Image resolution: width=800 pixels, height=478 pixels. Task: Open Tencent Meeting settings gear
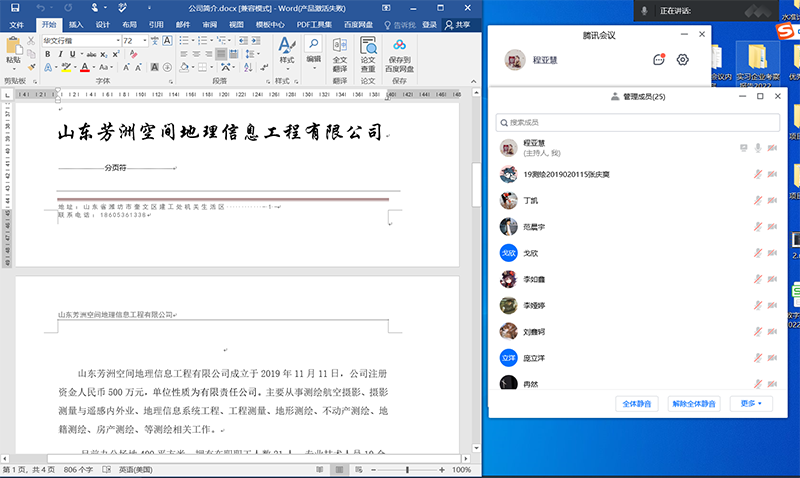[683, 60]
